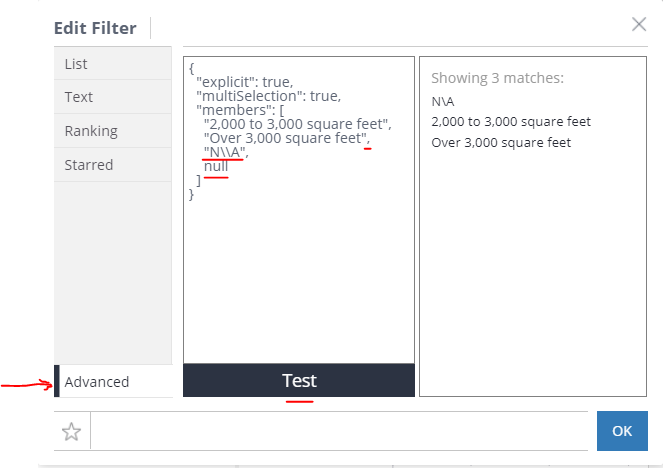Viewport: 663px width, 468px height.
Task: Place the cursor on the "members" line
Action: tap(240, 110)
